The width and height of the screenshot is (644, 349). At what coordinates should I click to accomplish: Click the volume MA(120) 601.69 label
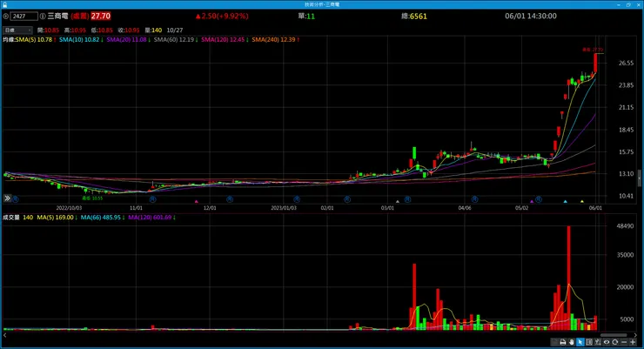pyautogui.click(x=151, y=218)
